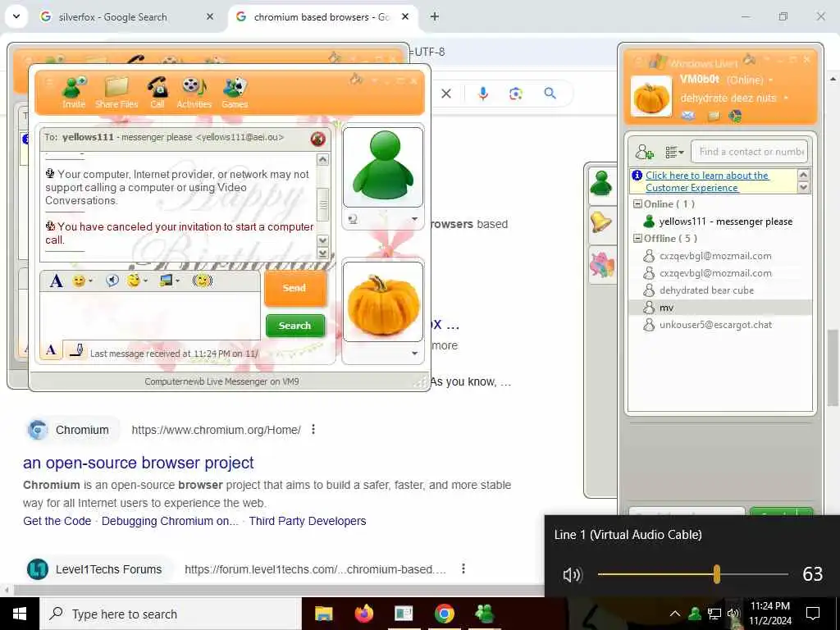
Task: Open Third Party Developers link
Action: click(308, 521)
